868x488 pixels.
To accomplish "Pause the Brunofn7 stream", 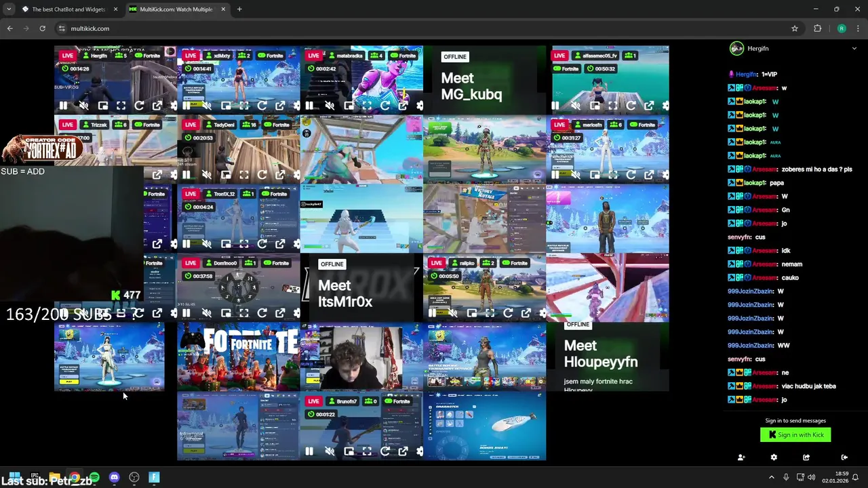I will point(309,451).
